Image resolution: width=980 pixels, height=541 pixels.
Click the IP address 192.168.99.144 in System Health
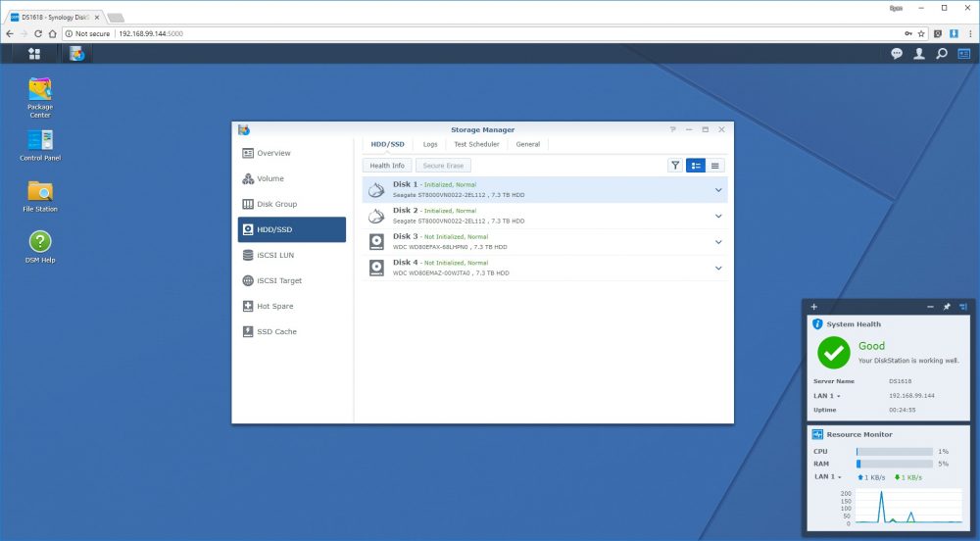click(911, 395)
